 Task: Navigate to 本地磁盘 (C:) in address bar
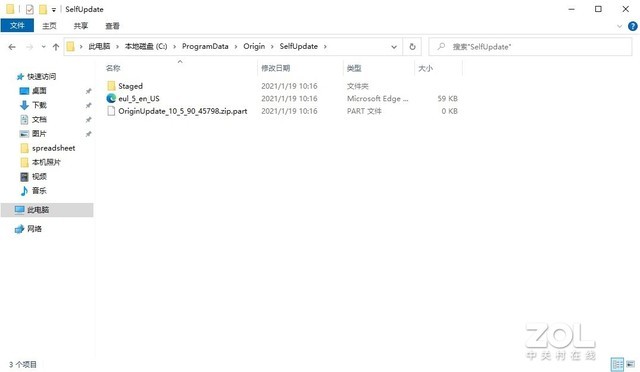[x=146, y=47]
